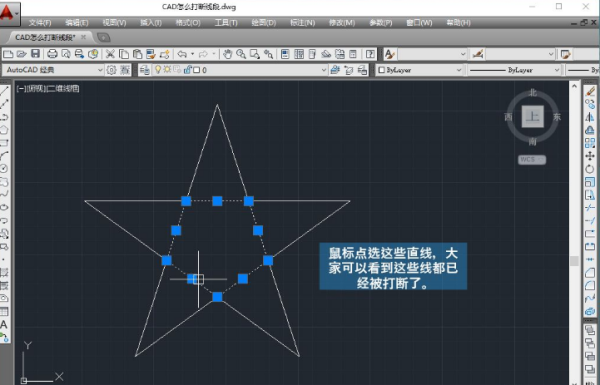
Task: Click the viewport [-] control
Action: 21,89
